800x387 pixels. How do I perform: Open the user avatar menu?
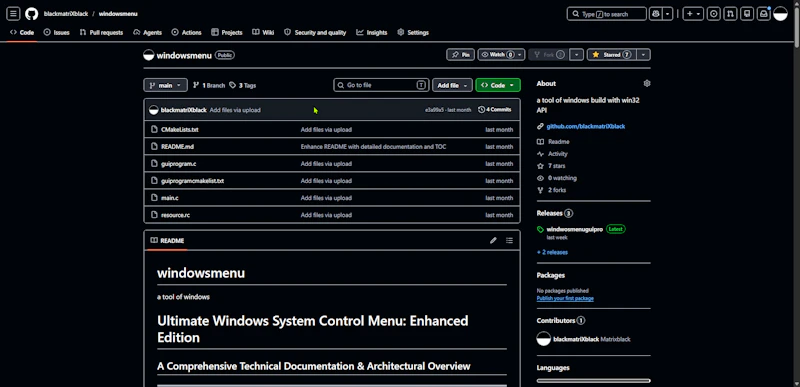click(x=780, y=14)
